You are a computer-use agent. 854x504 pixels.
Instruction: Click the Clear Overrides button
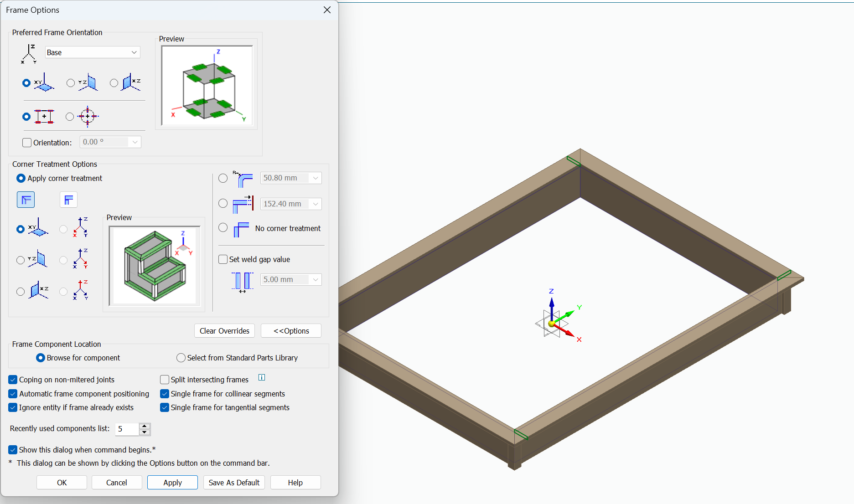[224, 331]
